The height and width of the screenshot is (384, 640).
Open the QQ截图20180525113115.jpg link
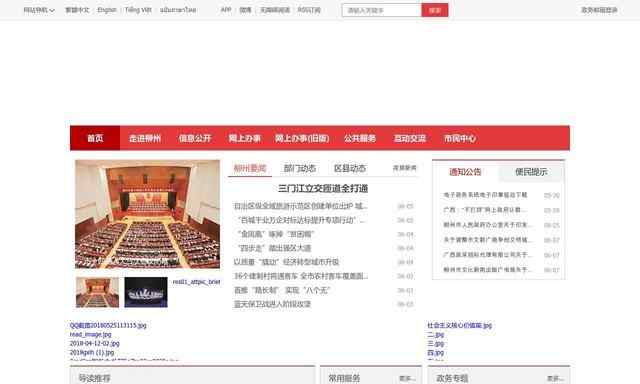click(x=108, y=325)
